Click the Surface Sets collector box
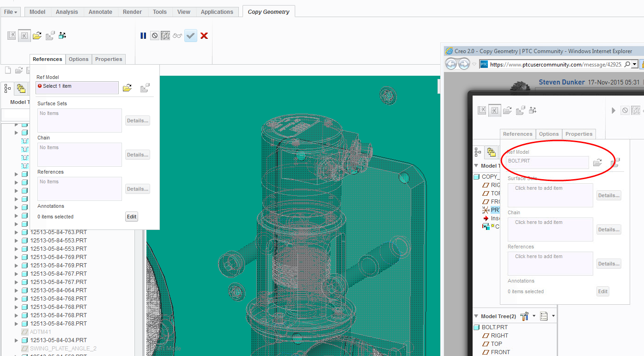Viewport: 644px width, 356px height. click(x=79, y=121)
